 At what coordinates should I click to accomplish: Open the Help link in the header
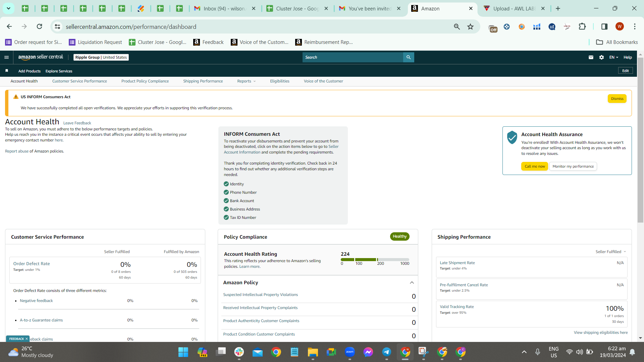pos(628,57)
